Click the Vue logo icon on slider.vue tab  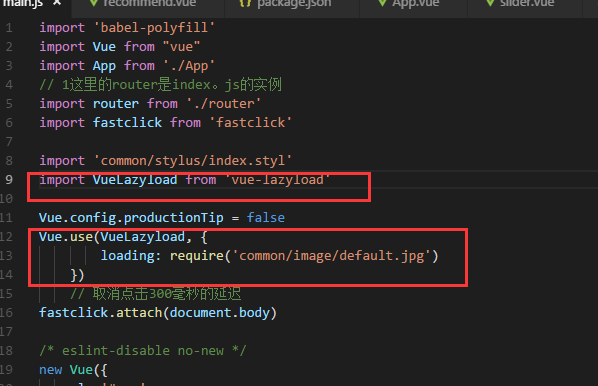click(490, 3)
